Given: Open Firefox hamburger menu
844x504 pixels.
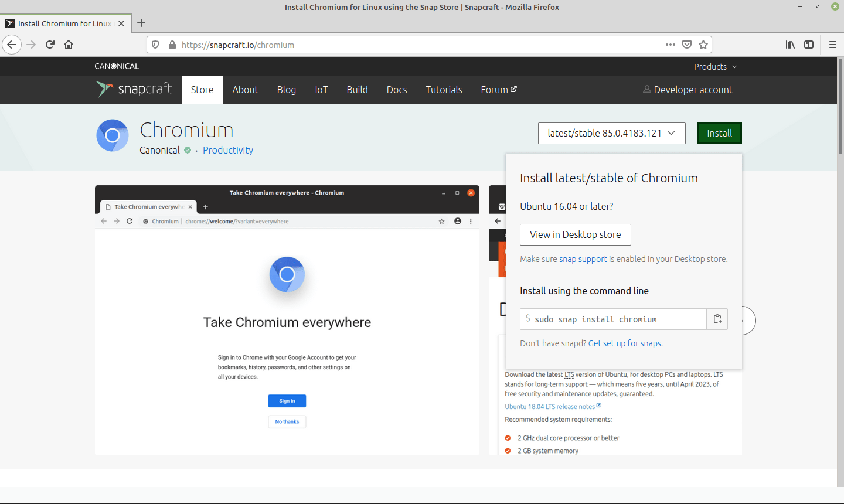Looking at the screenshot, I should 832,45.
